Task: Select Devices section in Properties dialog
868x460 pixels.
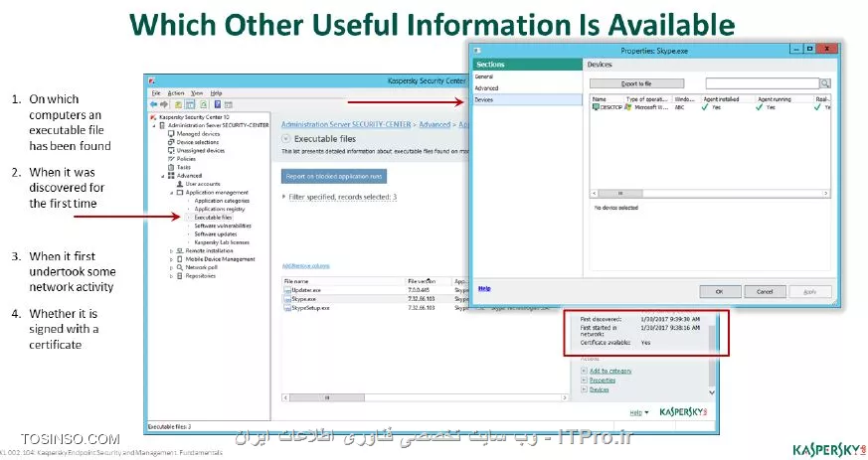Action: (526, 99)
